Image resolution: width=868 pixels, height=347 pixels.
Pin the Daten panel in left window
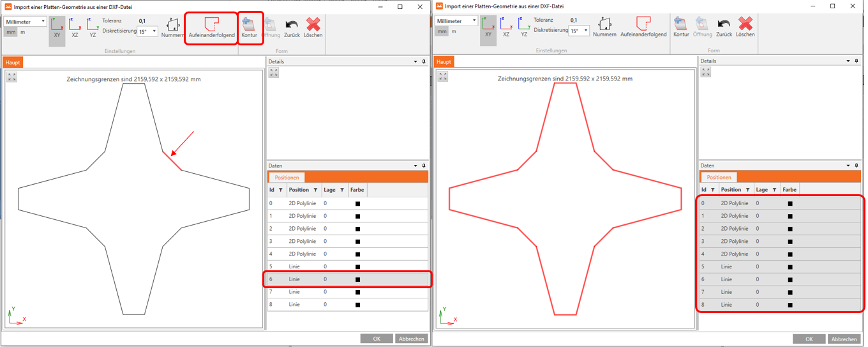(x=424, y=166)
